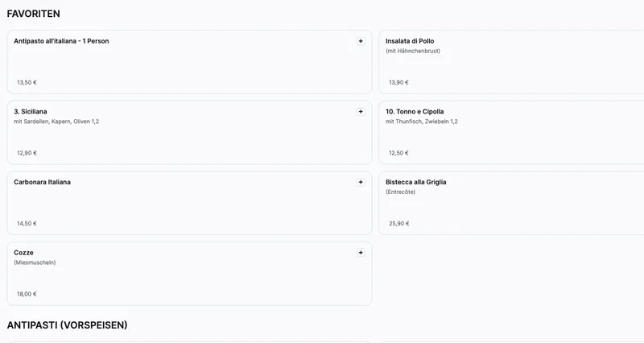
Task: Click the FAVORITEN section heading
Action: (33, 14)
